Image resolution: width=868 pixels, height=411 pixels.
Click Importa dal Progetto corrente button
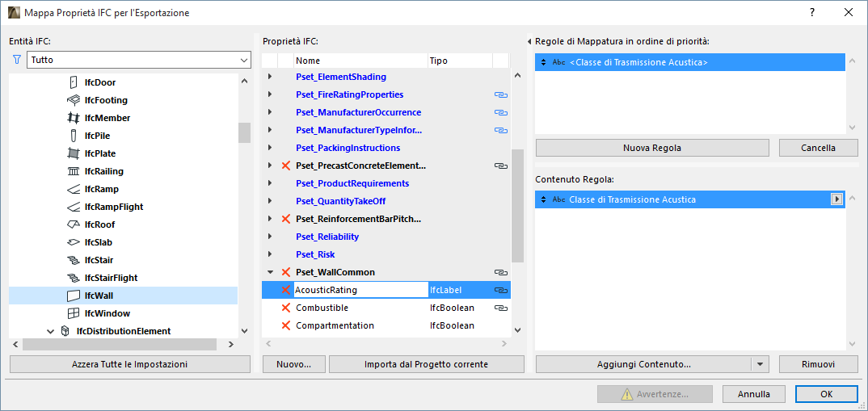pos(426,364)
